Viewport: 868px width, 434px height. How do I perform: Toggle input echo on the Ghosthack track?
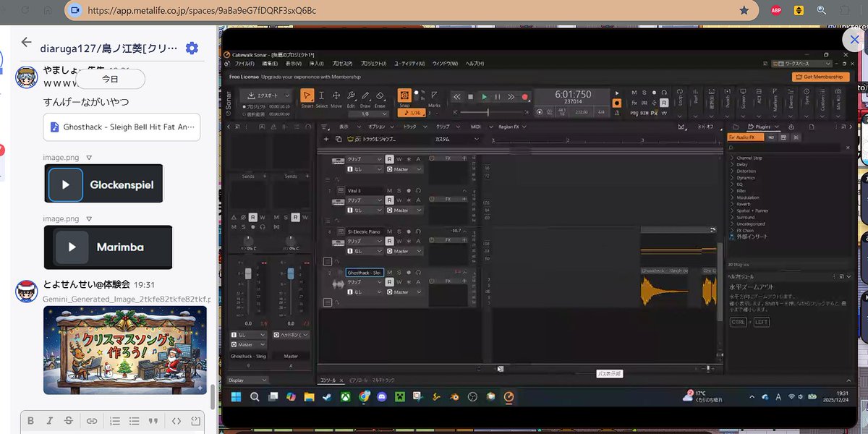[418, 273]
